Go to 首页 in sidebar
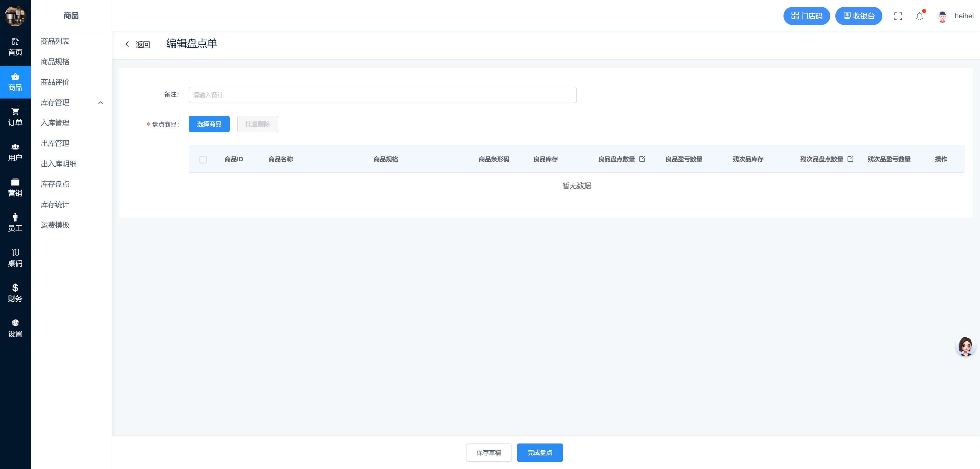980x469 pixels. click(x=15, y=47)
